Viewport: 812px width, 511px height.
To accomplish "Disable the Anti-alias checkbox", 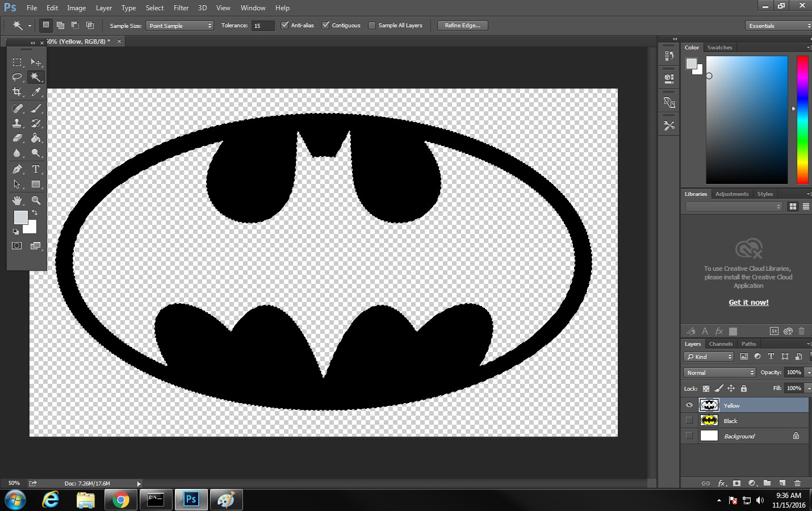I will [285, 26].
